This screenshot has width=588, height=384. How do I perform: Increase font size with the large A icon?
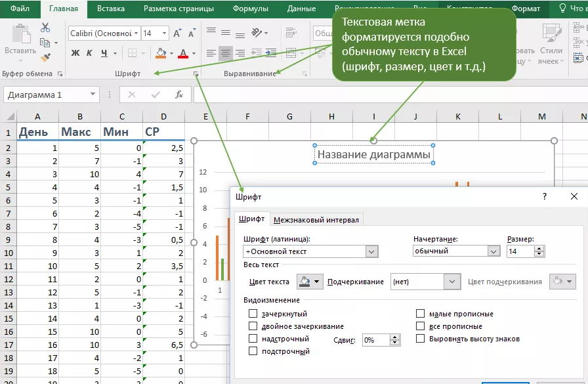pos(177,33)
